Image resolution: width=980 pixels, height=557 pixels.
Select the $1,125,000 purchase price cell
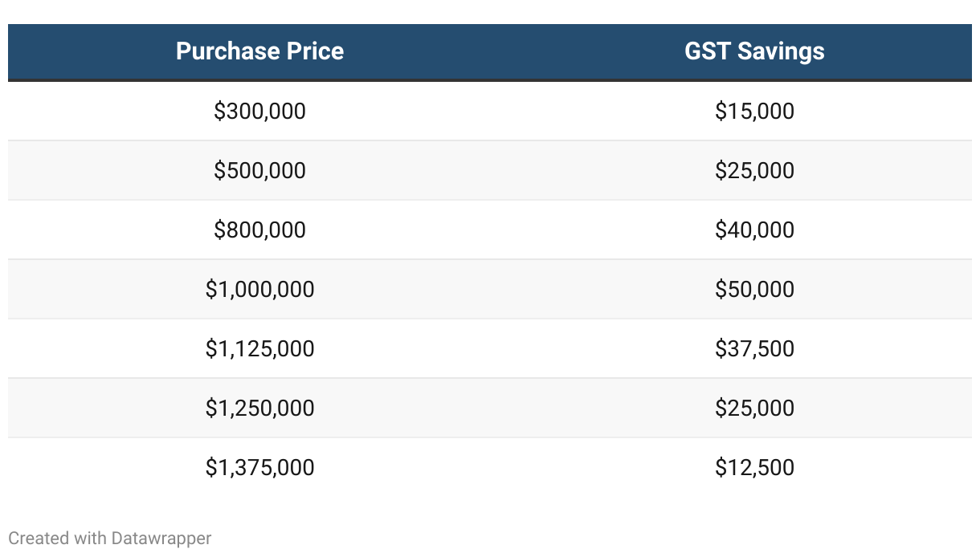[259, 348]
